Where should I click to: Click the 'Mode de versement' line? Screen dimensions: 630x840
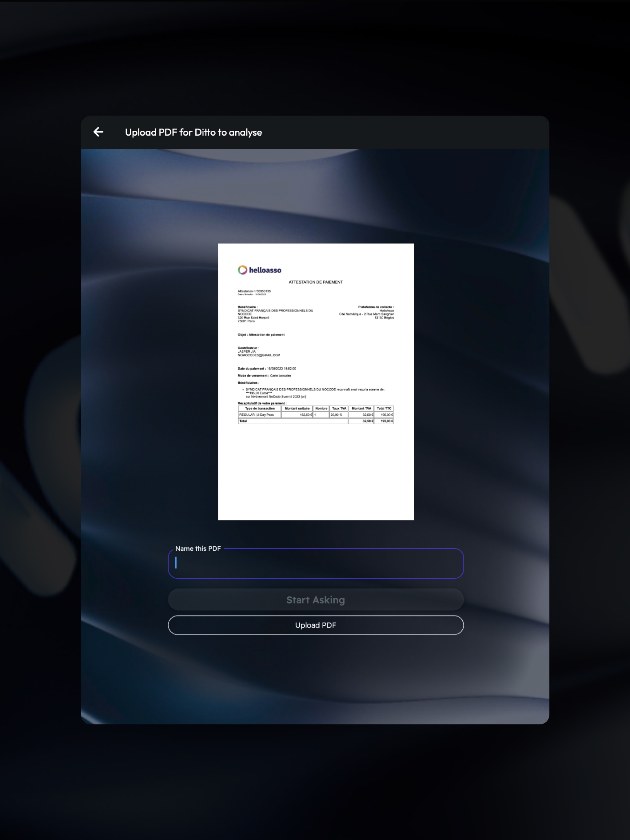click(264, 375)
